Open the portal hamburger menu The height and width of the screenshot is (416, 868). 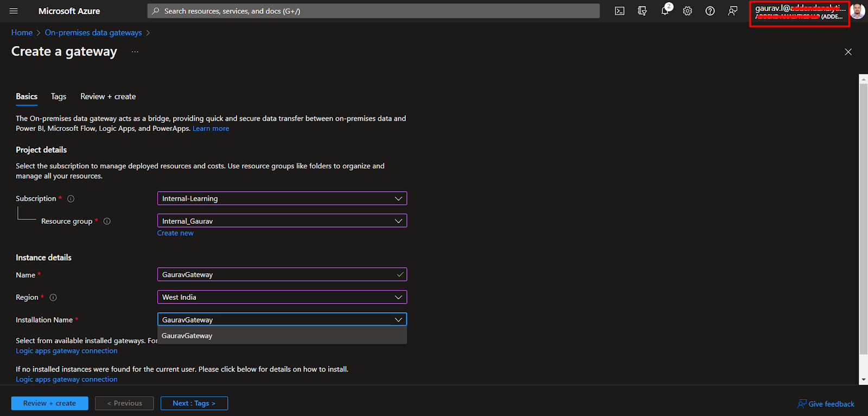14,11
